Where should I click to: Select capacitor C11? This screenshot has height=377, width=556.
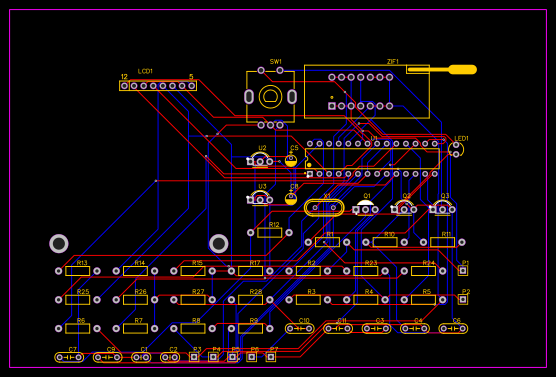click(338, 329)
